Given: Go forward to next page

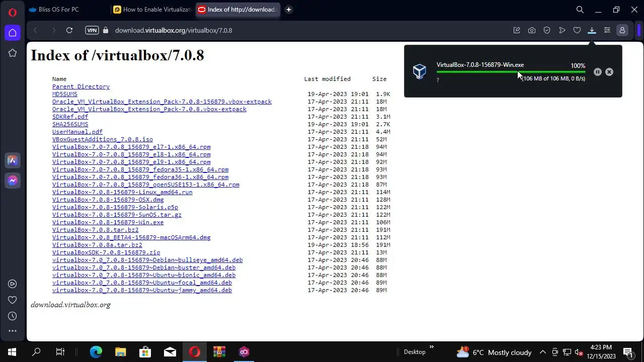Looking at the screenshot, I should pos(53,30).
